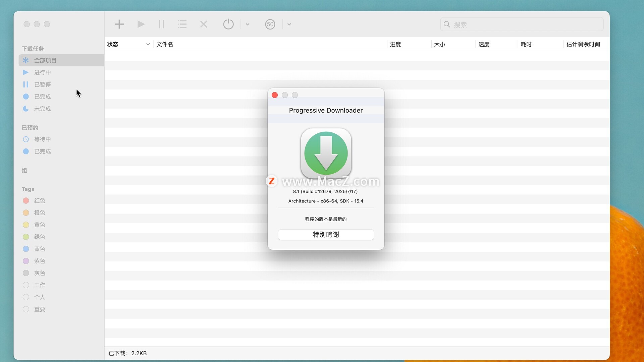Select 已完成 under 已预约
This screenshot has height=362, width=644.
(61, 151)
